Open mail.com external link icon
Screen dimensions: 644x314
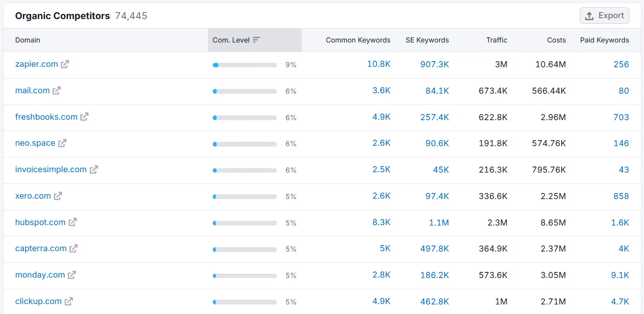(57, 91)
